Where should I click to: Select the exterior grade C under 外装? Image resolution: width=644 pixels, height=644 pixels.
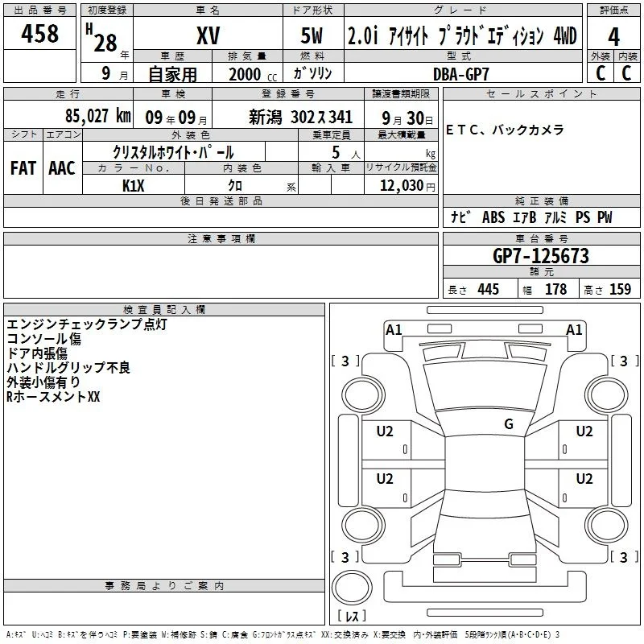(x=600, y=73)
